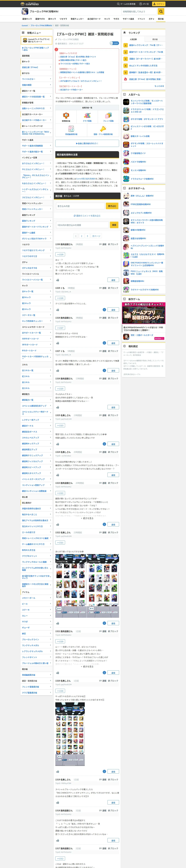This screenshot has height=868, width=186.
Task: Click the reply count badge on post 1328
Action: pos(104,343)
